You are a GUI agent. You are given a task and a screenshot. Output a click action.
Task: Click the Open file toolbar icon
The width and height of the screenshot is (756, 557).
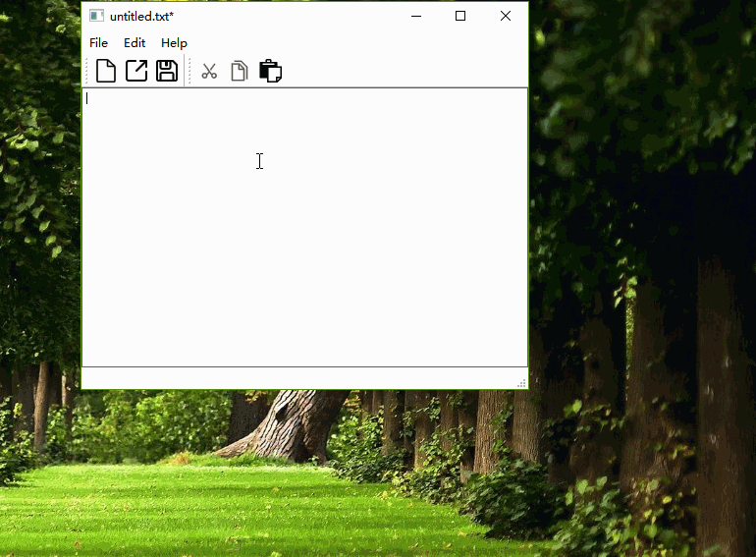pos(136,71)
